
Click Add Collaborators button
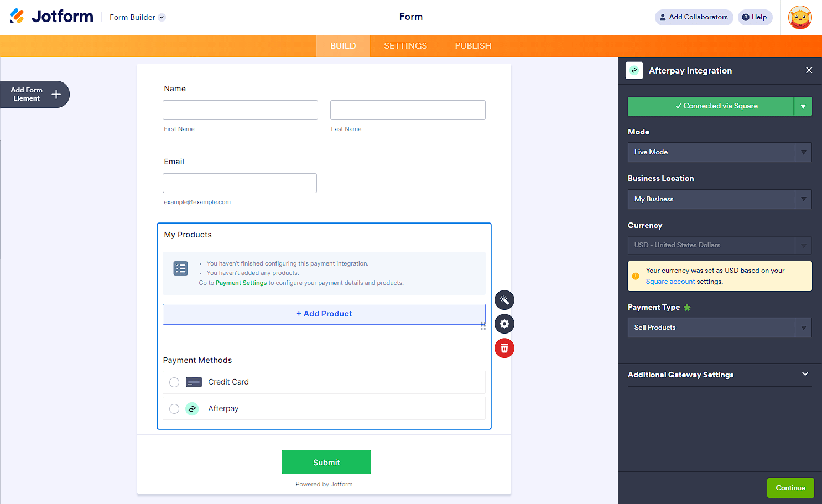(x=694, y=17)
